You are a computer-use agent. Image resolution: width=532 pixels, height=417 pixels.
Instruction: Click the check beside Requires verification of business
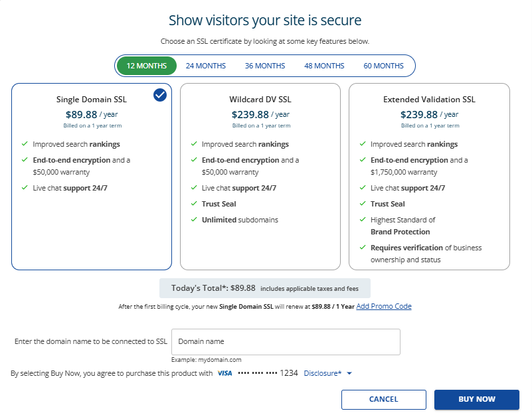362,248
